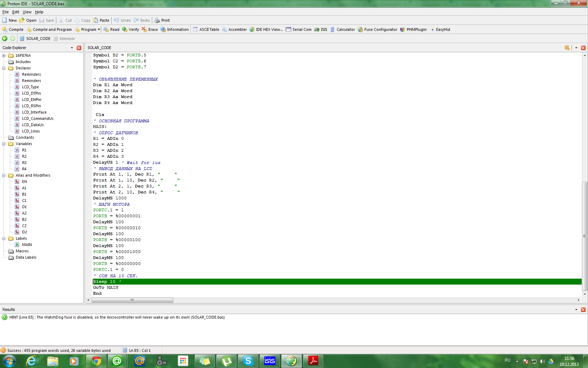
Task: Select the Data Labels folder
Action: coord(26,257)
